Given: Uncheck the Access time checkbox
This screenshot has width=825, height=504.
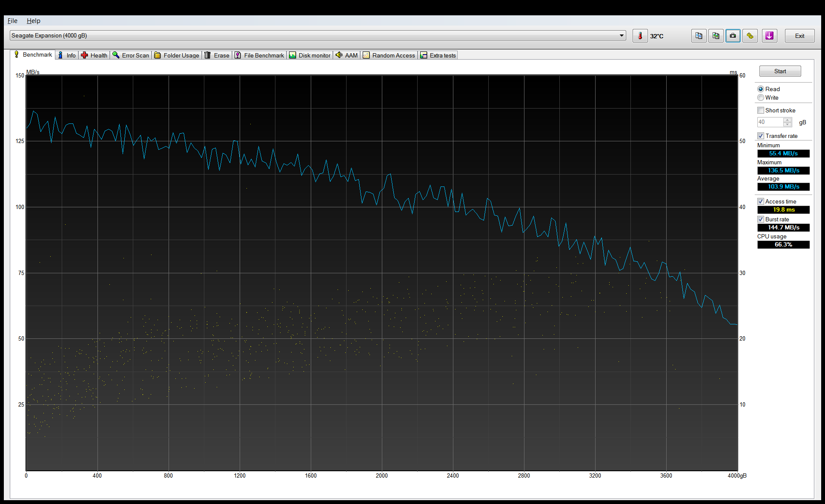Looking at the screenshot, I should [761, 201].
